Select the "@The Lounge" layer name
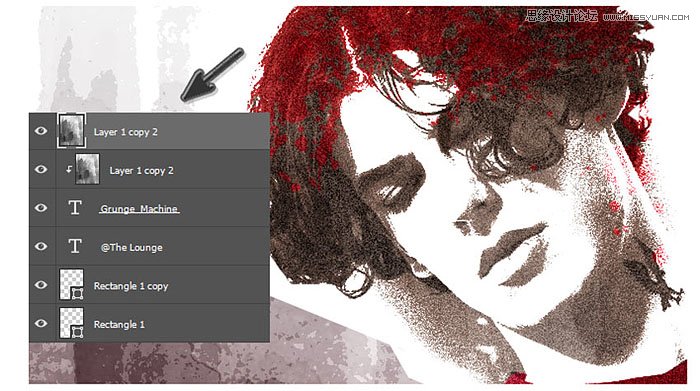The image size is (700, 391). (x=131, y=247)
